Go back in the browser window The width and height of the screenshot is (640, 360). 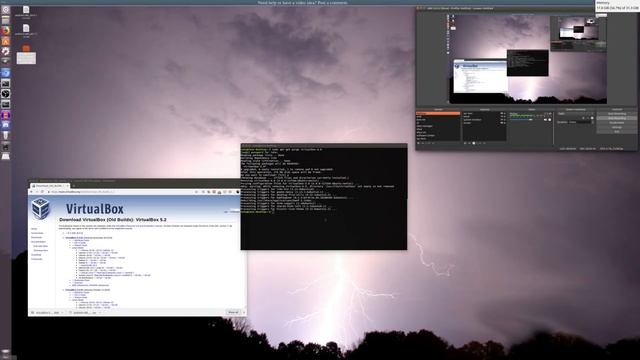[31, 192]
